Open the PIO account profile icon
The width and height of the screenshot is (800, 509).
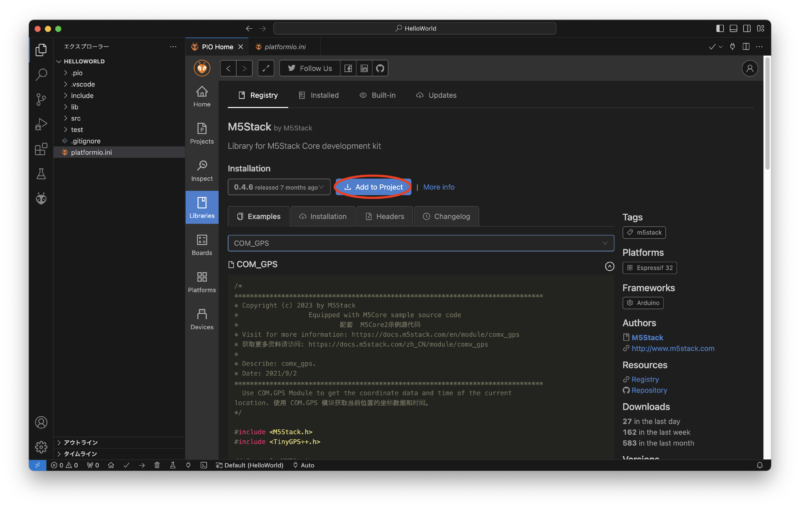[749, 68]
